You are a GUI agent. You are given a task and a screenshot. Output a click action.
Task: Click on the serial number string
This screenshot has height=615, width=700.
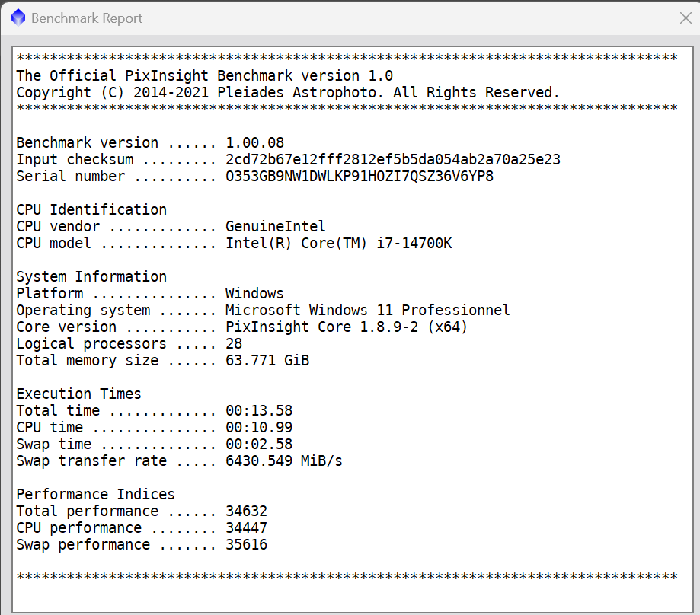pyautogui.click(x=360, y=176)
